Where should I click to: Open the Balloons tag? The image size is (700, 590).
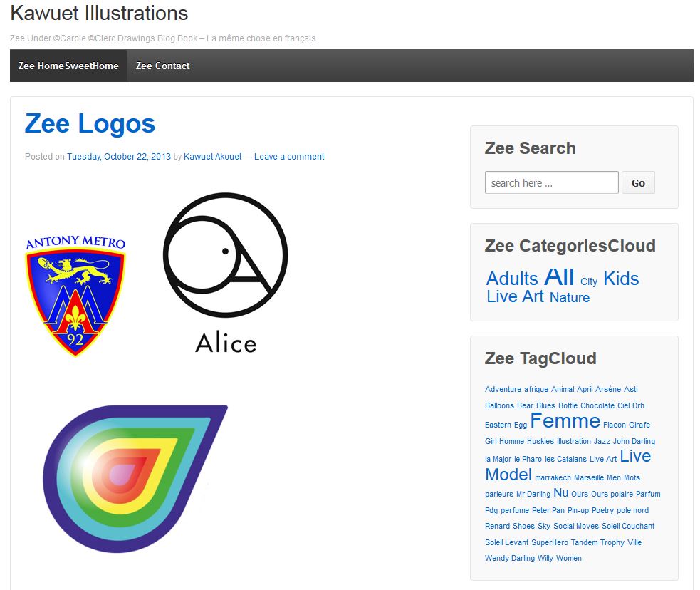[500, 405]
